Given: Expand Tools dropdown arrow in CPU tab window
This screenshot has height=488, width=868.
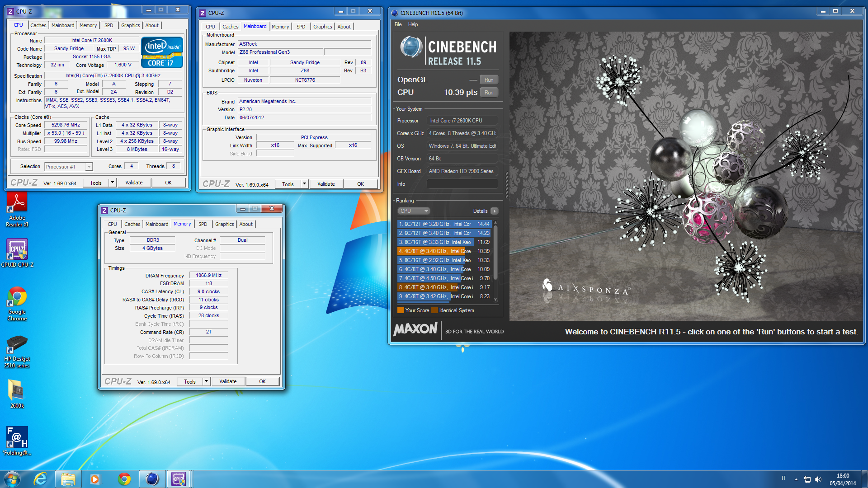Looking at the screenshot, I should [112, 183].
